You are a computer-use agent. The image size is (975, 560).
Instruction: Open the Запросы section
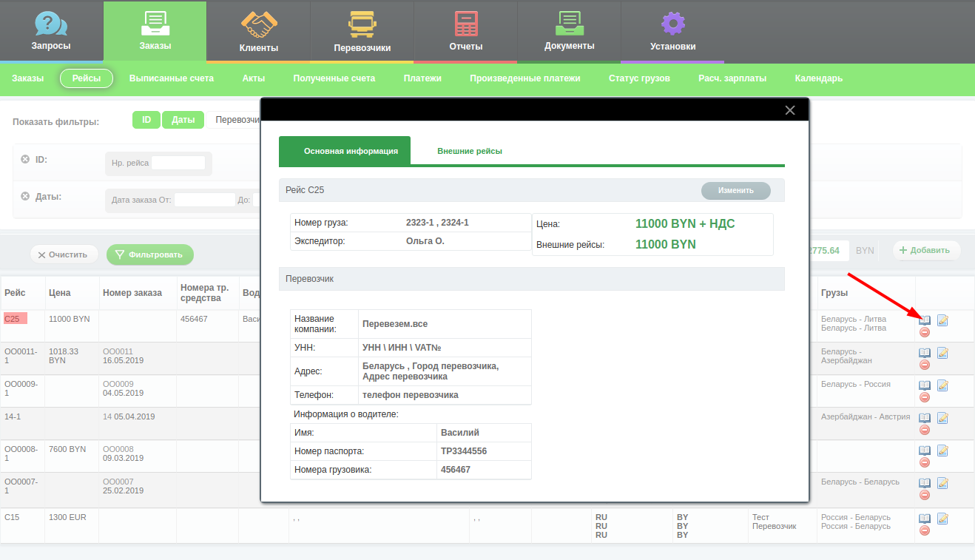[x=51, y=31]
